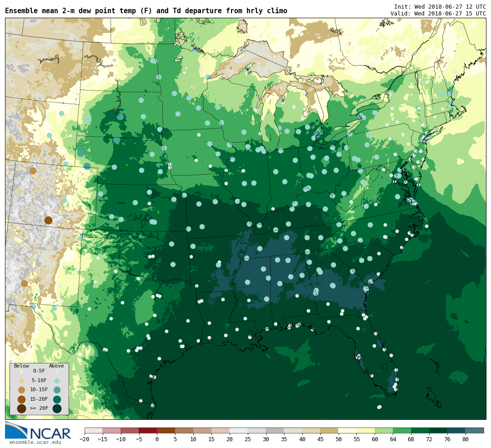
Task: Pick the white swatch between 20 and 25
Action: [x=239, y=430]
